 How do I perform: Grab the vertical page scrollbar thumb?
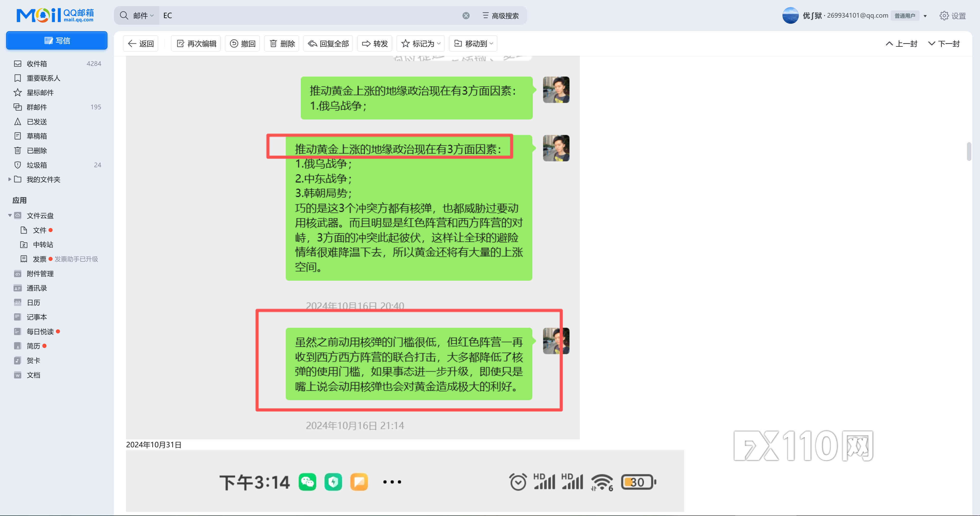[x=969, y=151]
